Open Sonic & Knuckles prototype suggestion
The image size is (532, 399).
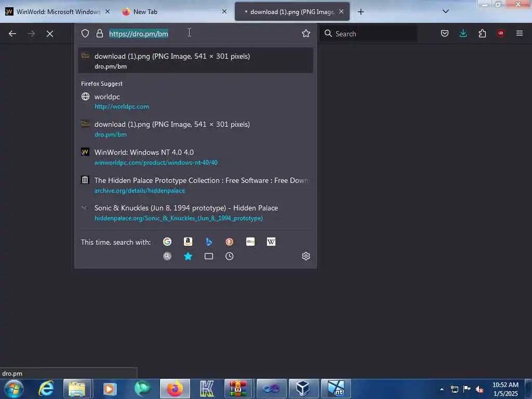195,212
